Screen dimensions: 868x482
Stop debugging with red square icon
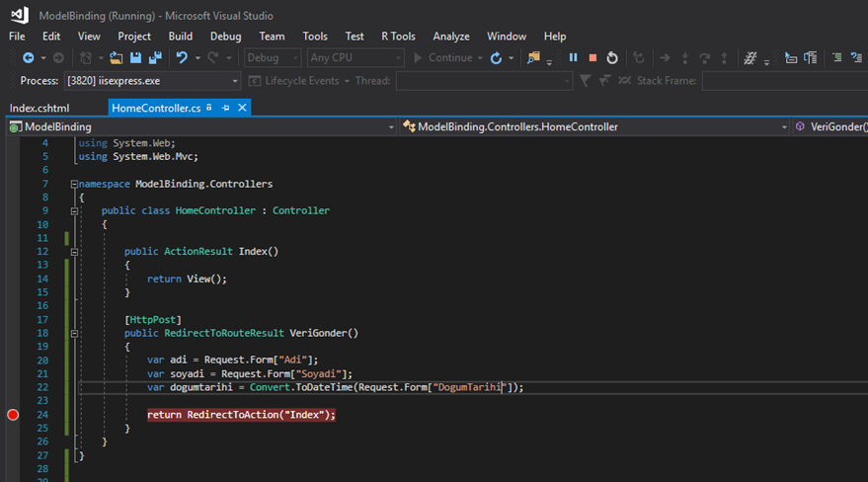592,57
